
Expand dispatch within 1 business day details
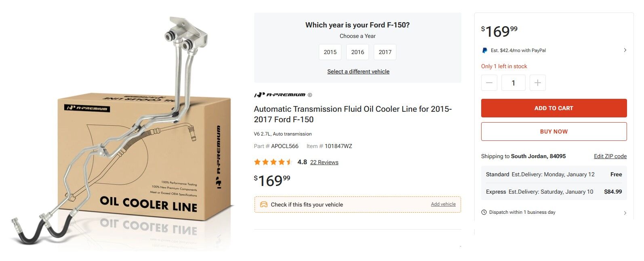pos(625,213)
